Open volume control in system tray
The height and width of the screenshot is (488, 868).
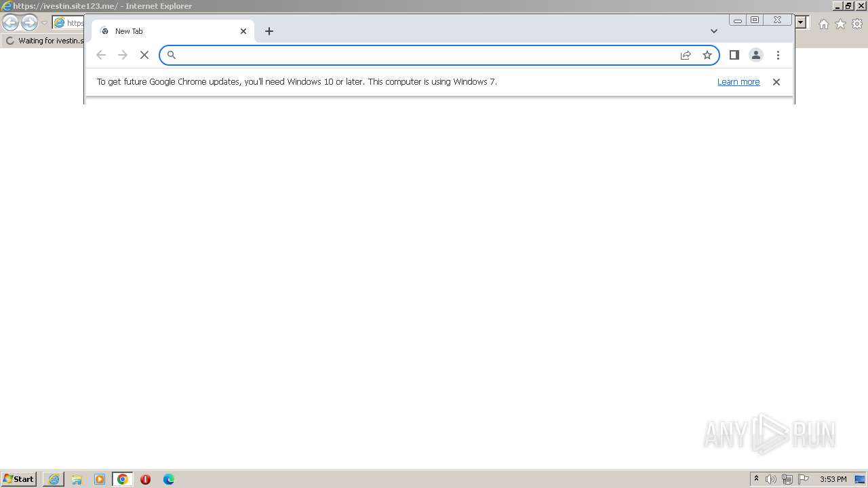click(771, 479)
